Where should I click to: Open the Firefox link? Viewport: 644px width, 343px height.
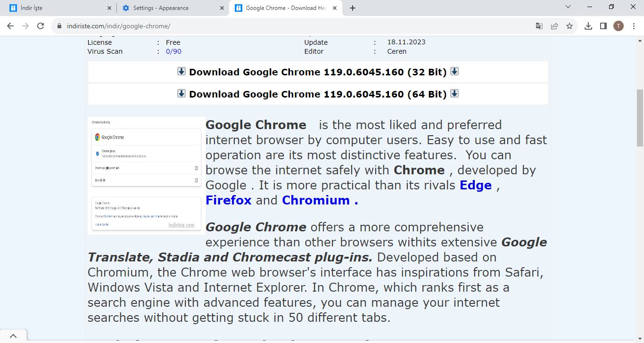click(229, 200)
